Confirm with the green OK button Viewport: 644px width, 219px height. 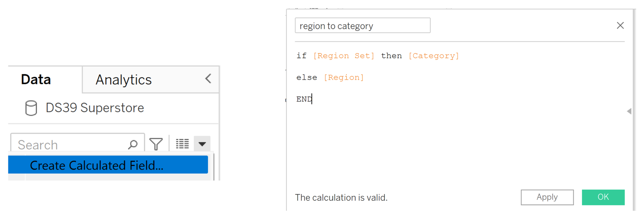603,197
